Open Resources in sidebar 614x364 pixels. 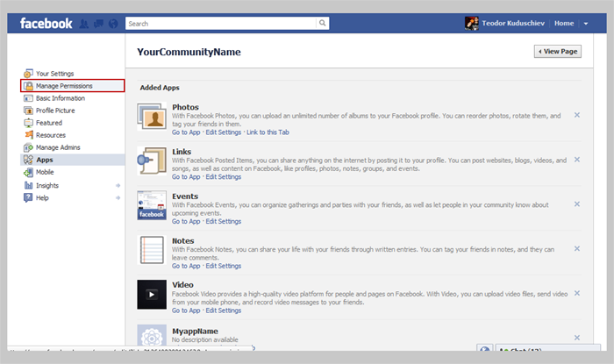point(51,135)
